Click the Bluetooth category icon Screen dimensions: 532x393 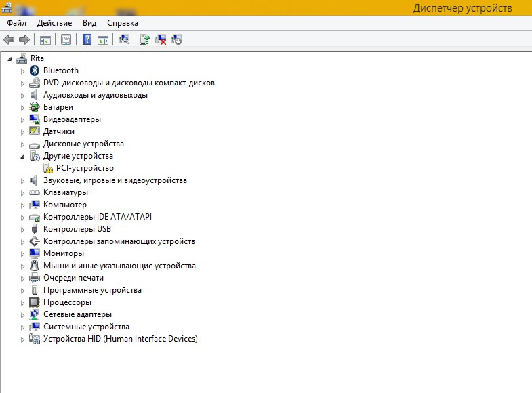[x=35, y=70]
